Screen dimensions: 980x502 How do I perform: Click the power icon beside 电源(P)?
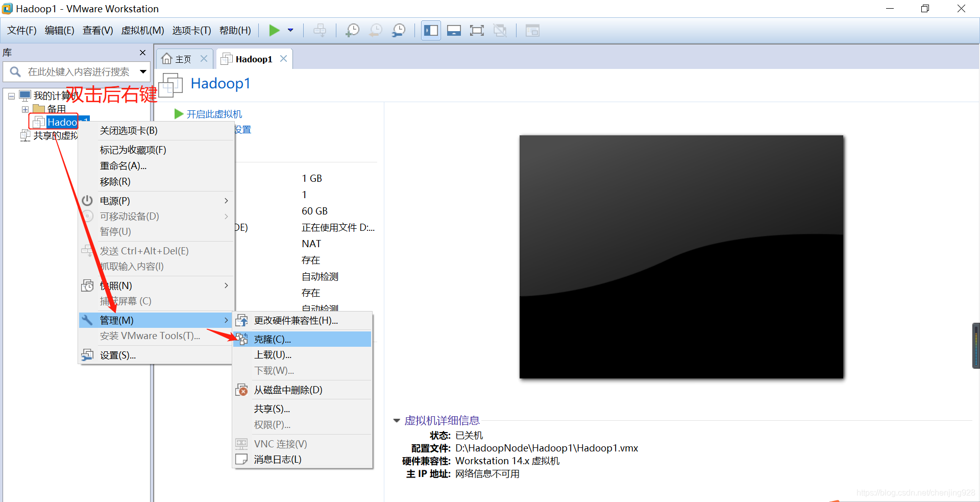point(87,201)
